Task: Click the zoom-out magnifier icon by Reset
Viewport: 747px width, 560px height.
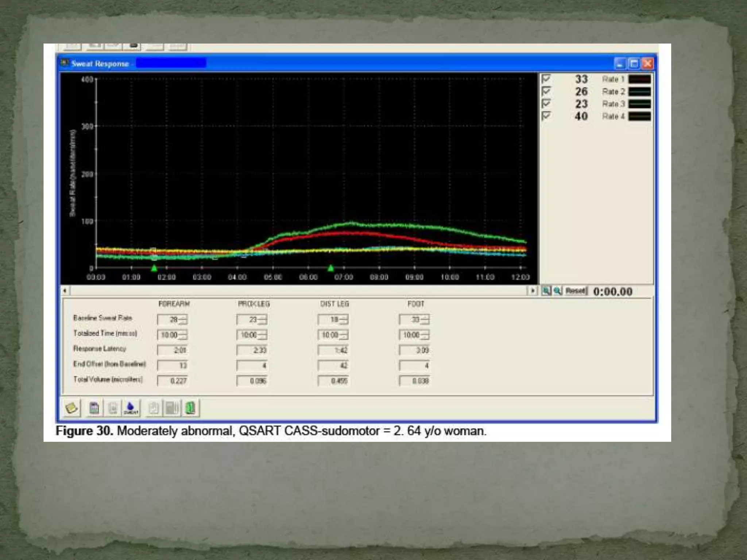Action: coord(557,291)
